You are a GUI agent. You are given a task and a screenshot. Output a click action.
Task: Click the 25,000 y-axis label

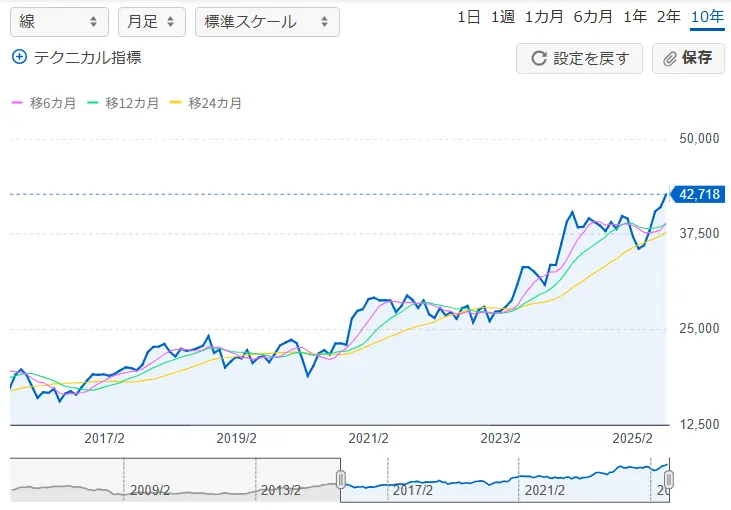(699, 329)
